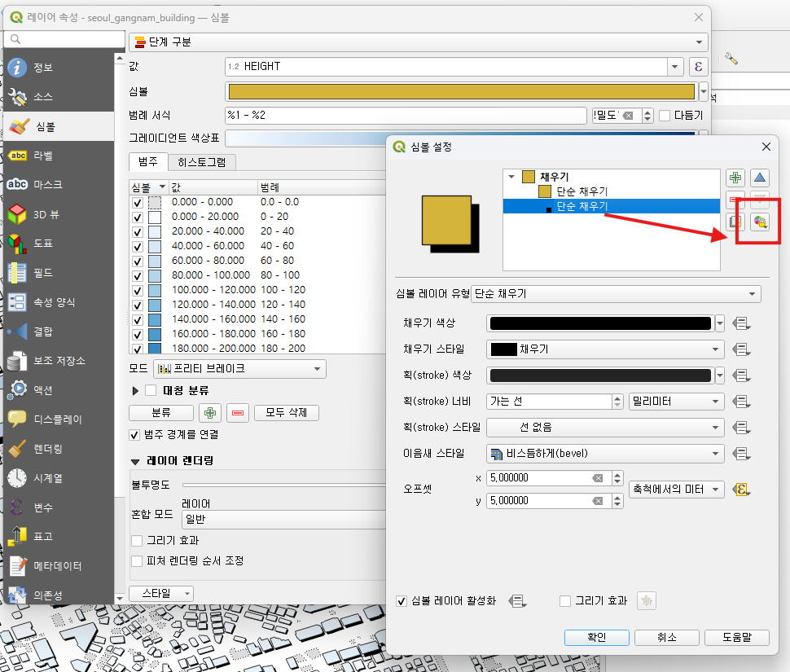This screenshot has width=790, height=672.
Task: Open the 시계열 (Temporal) sidebar page
Action: [x=59, y=478]
